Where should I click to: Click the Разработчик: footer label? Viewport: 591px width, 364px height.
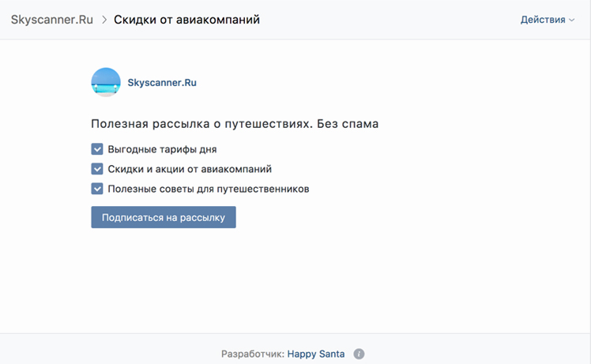[253, 354]
